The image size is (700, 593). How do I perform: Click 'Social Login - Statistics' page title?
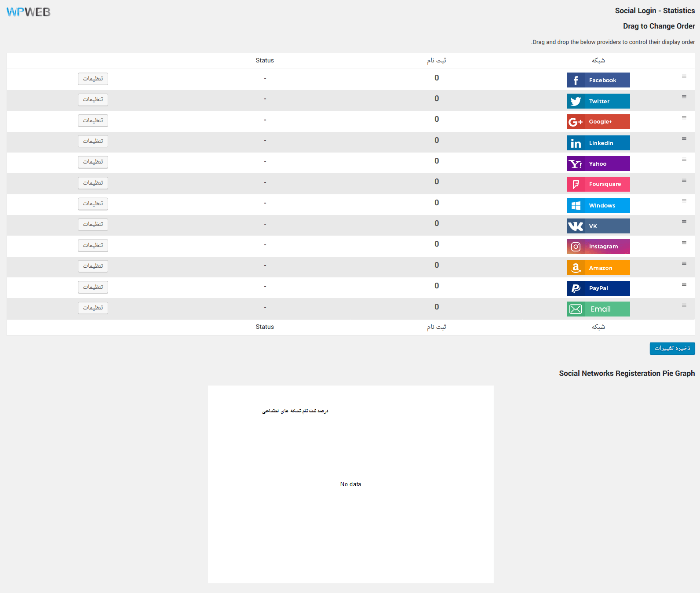click(655, 11)
